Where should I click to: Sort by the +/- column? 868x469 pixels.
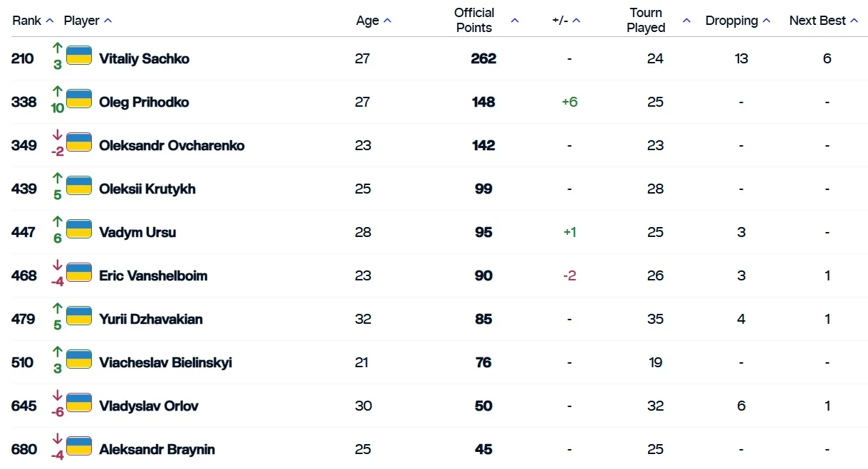(x=576, y=21)
